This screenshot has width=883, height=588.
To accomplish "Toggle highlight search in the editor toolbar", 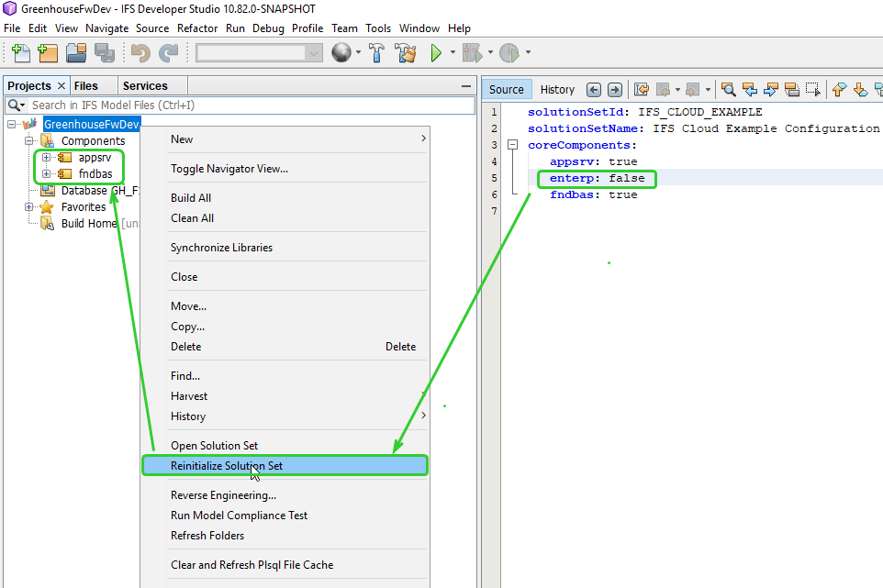I will point(794,89).
